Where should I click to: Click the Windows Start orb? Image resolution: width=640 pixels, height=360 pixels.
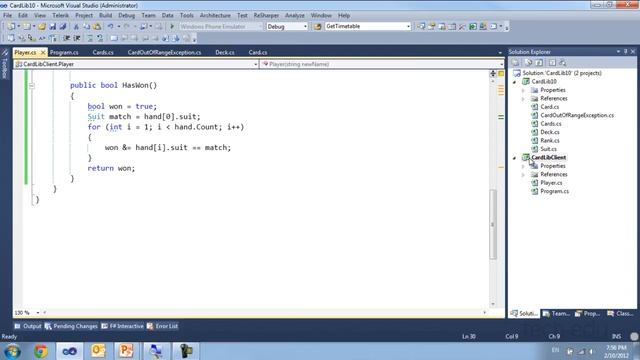[13, 351]
